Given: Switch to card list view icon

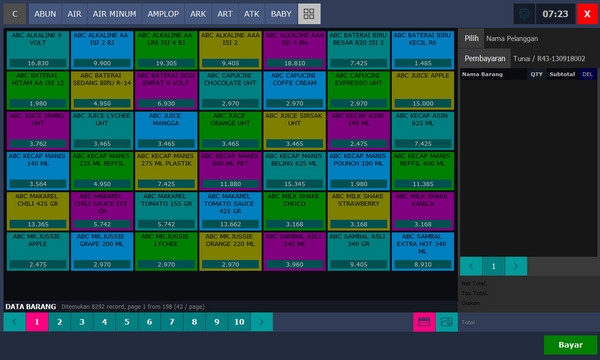Looking at the screenshot, I should pyautogui.click(x=424, y=322).
